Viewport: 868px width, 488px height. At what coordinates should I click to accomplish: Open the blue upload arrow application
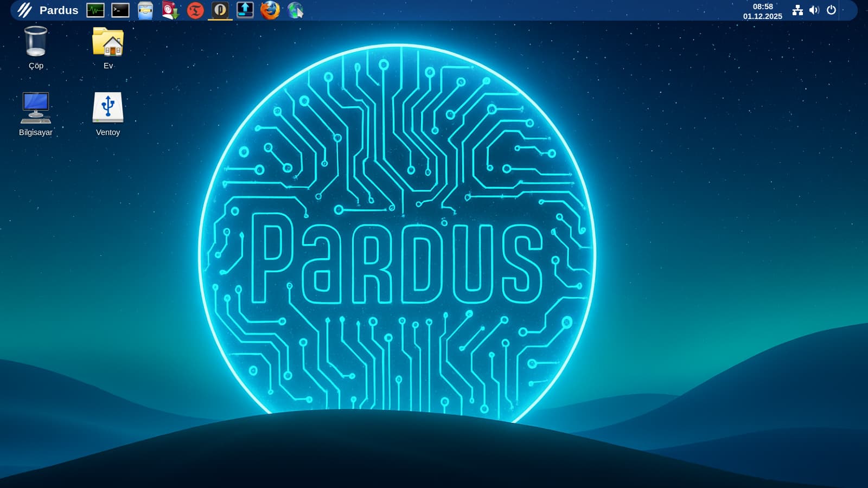[245, 10]
